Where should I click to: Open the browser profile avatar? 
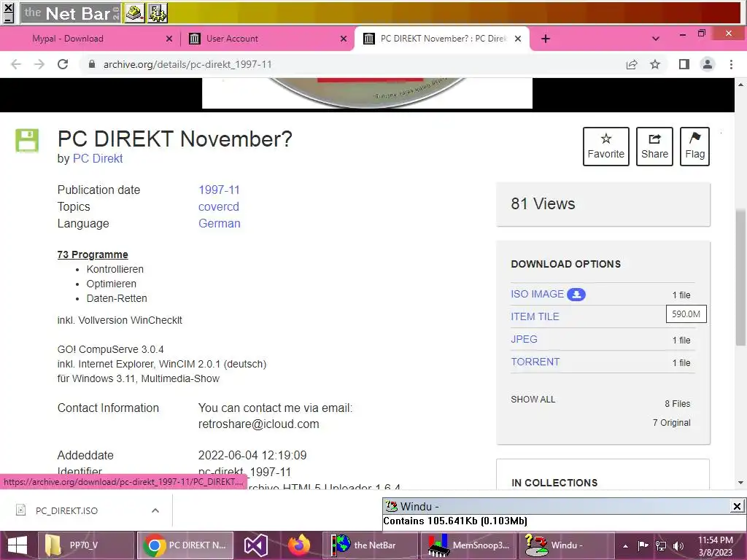pyautogui.click(x=708, y=64)
